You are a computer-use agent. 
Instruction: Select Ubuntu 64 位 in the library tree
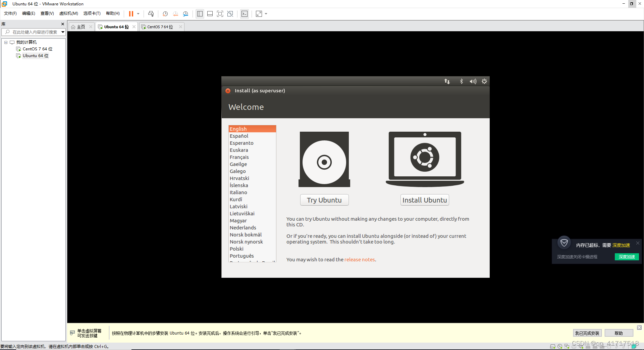(x=32, y=56)
